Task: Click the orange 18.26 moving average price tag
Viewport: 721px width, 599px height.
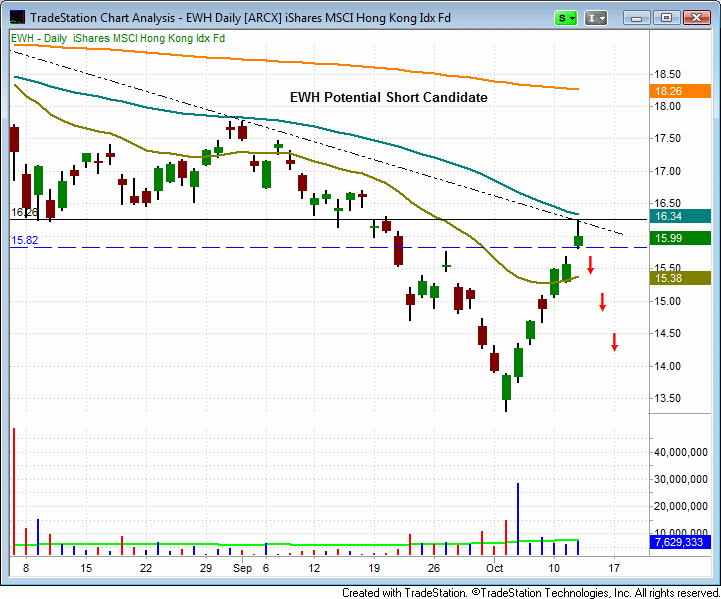Action: coord(680,91)
